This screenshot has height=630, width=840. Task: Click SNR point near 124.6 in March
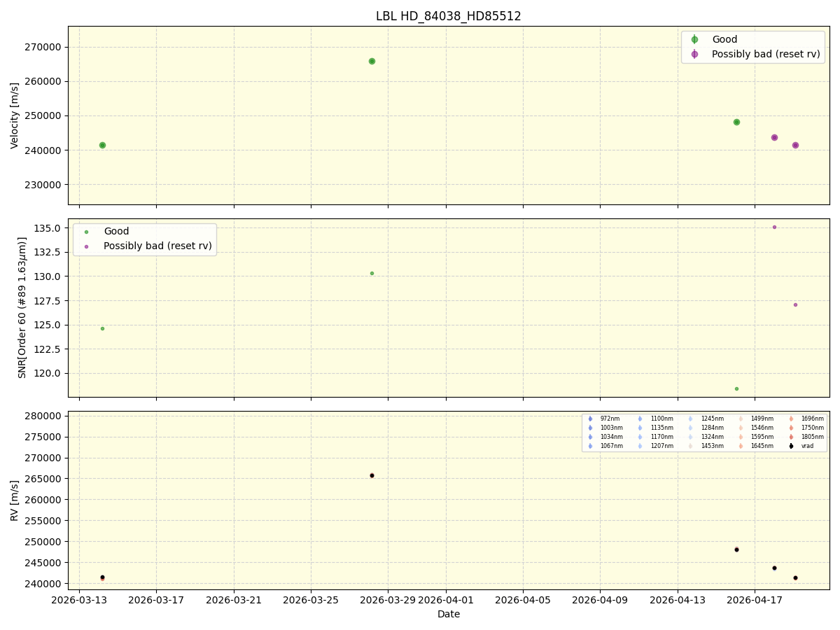click(102, 328)
